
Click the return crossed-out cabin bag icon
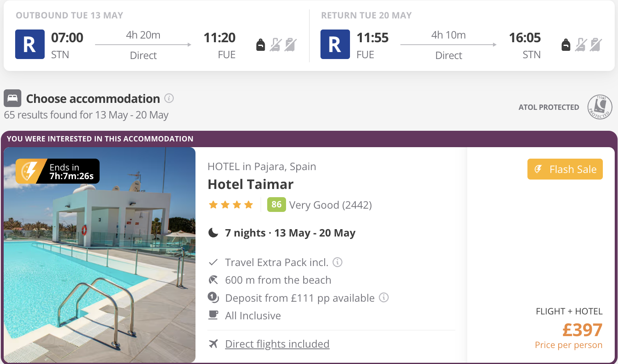coord(581,45)
